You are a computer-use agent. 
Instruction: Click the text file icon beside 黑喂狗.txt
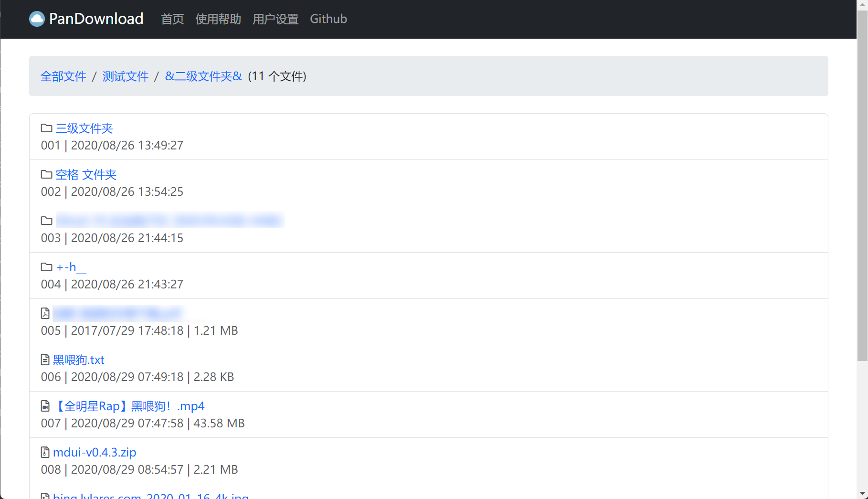tap(45, 359)
